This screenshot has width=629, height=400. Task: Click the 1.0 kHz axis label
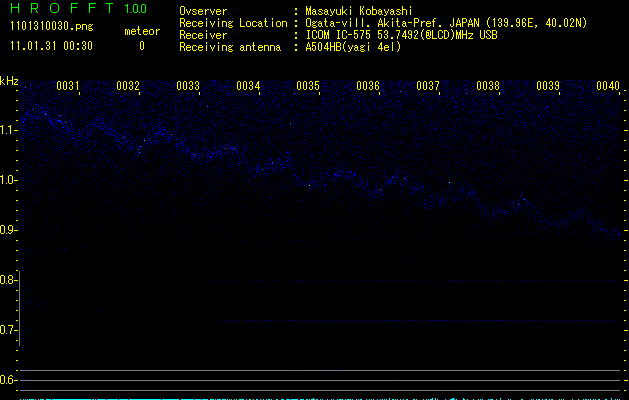coord(8,180)
